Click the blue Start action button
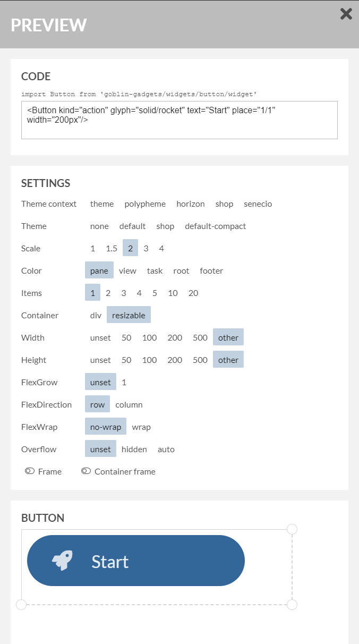 136,561
